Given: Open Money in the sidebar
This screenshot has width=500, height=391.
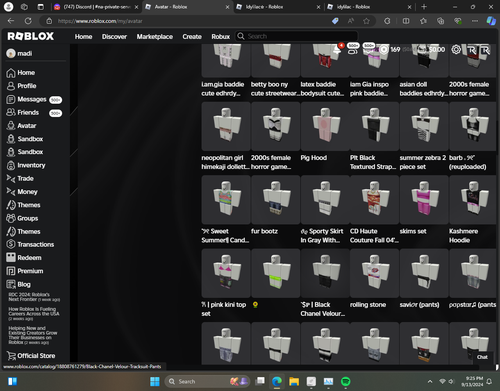Looking at the screenshot, I should coord(22,192).
